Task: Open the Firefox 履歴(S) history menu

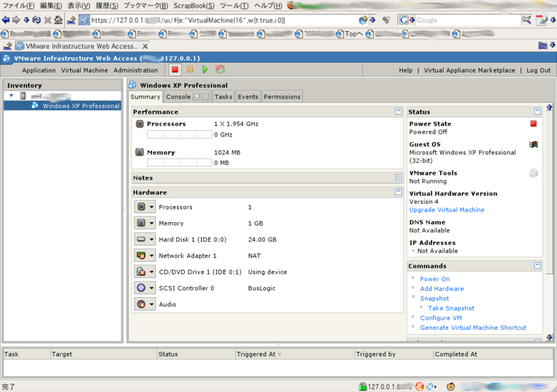Action: (x=107, y=6)
